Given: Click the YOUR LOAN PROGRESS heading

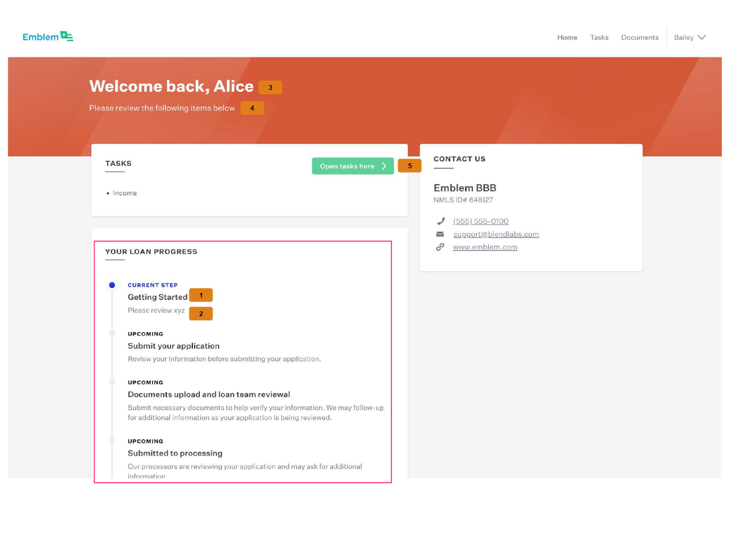Looking at the screenshot, I should (x=151, y=252).
